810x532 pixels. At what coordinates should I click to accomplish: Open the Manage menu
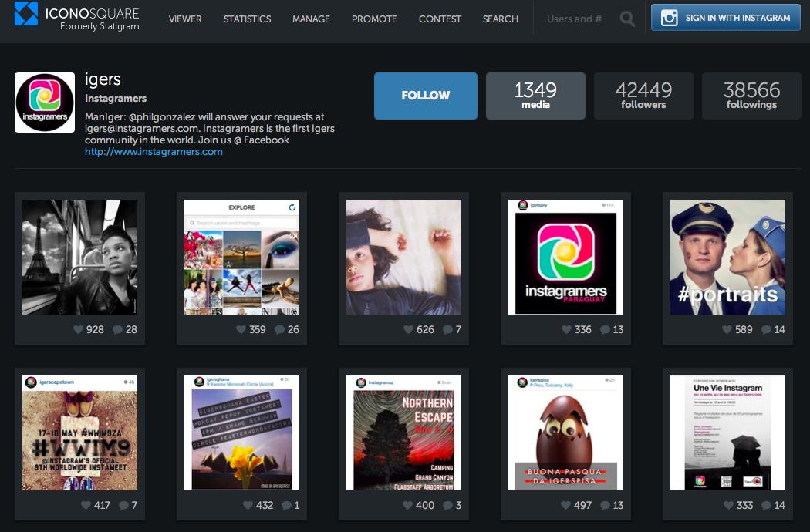pyautogui.click(x=311, y=19)
